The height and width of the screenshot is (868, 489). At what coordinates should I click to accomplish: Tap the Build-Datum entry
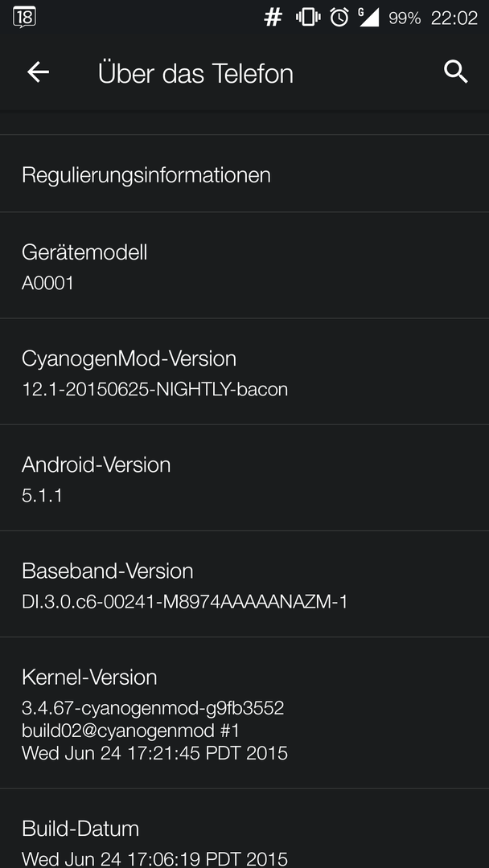244,829
